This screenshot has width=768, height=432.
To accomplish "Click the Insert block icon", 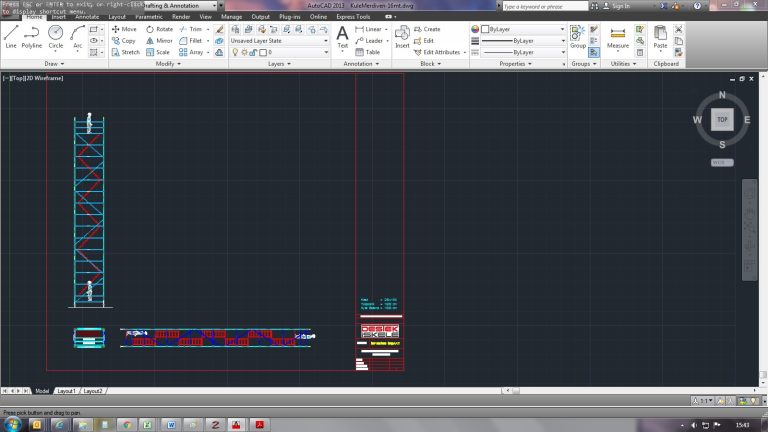I will point(402,36).
